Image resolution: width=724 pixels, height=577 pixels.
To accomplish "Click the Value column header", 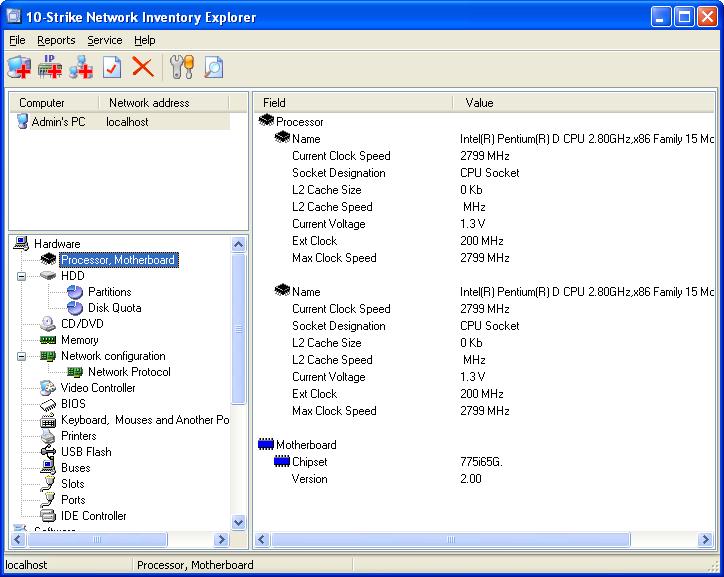I will pos(584,102).
